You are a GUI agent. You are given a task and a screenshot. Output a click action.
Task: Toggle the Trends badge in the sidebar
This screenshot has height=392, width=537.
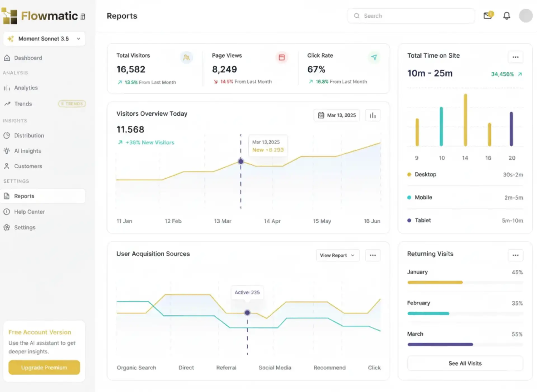[x=72, y=104]
